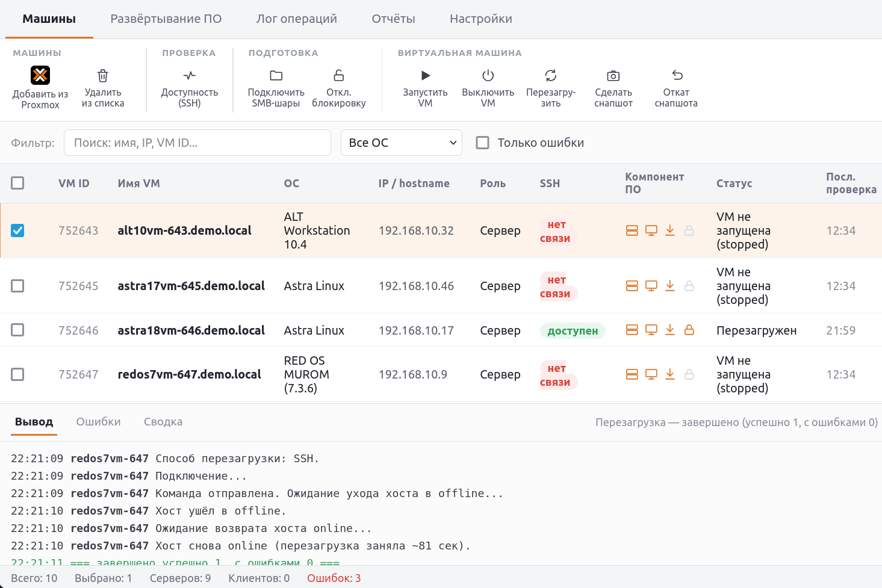Click the reboot VM icon
Viewport: 882px width, 588px height.
click(551, 75)
